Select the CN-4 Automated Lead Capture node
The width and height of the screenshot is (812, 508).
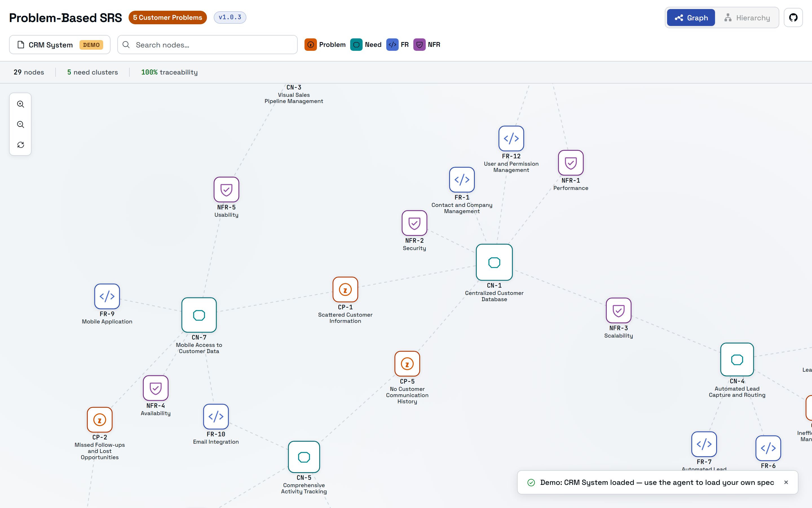click(737, 360)
